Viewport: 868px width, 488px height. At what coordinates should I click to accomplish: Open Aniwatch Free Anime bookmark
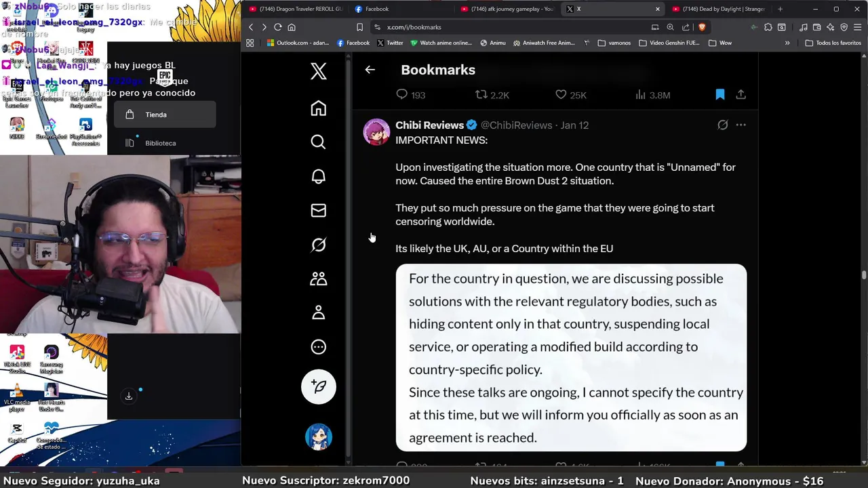tap(544, 43)
